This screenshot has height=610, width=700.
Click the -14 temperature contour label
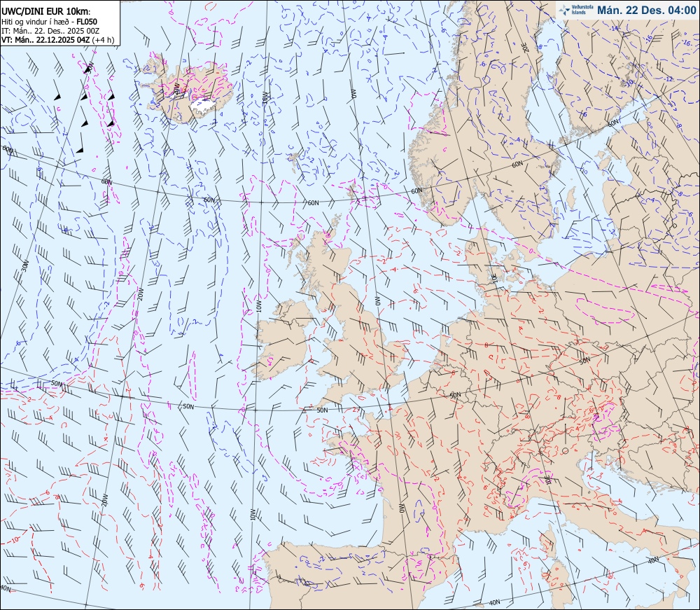point(615,29)
